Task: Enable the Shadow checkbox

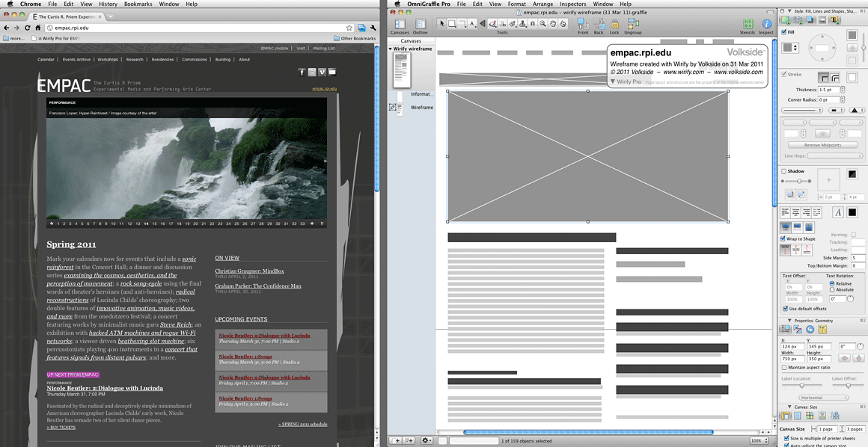Action: tap(784, 171)
